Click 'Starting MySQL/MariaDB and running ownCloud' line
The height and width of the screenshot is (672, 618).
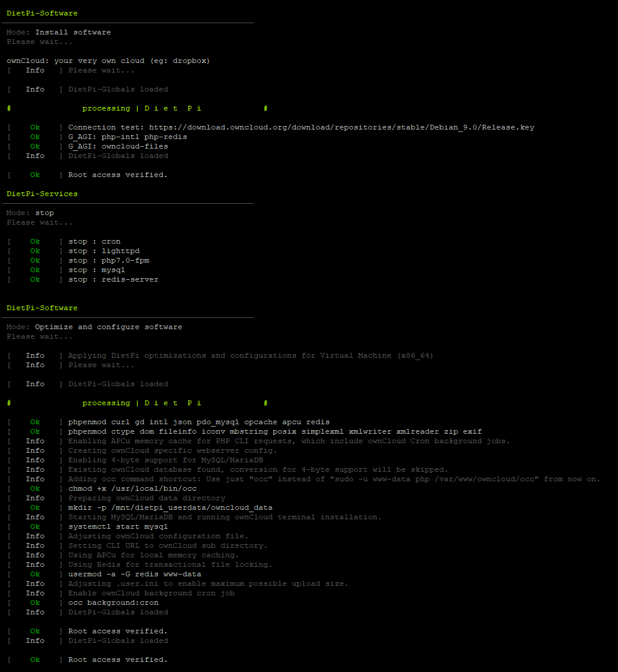(x=225, y=518)
